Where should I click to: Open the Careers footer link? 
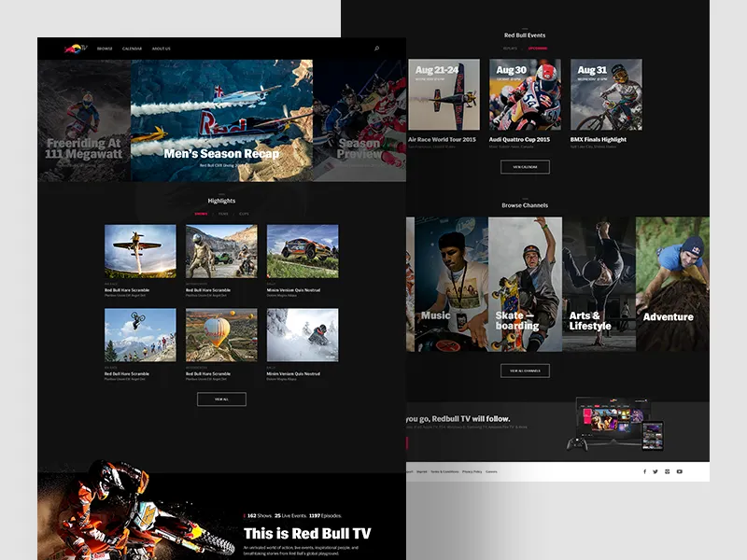491,471
